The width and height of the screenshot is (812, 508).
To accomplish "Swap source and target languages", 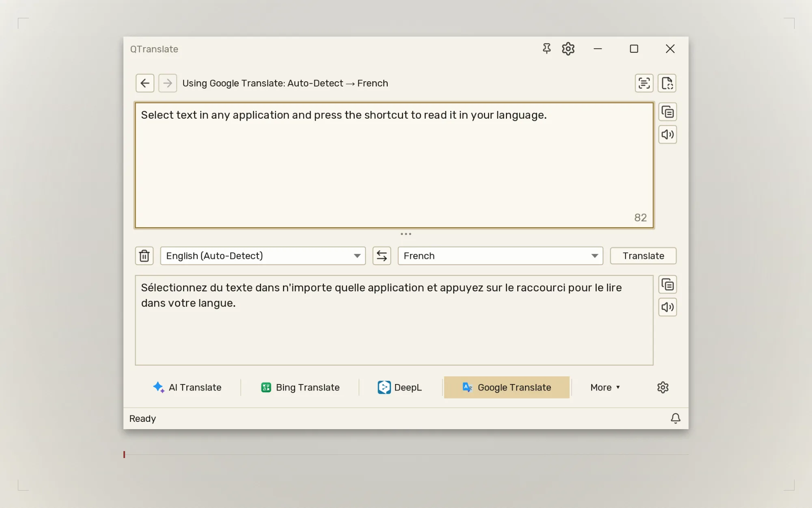I will tap(382, 256).
